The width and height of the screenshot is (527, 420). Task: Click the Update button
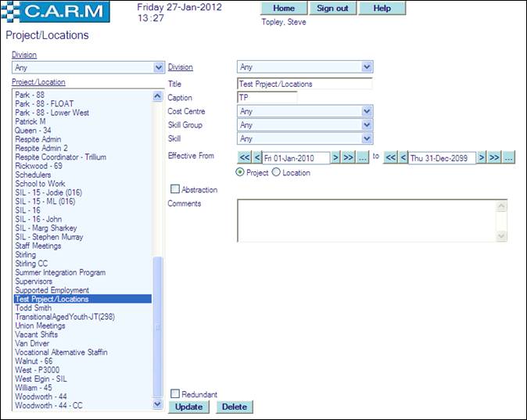pos(188,407)
